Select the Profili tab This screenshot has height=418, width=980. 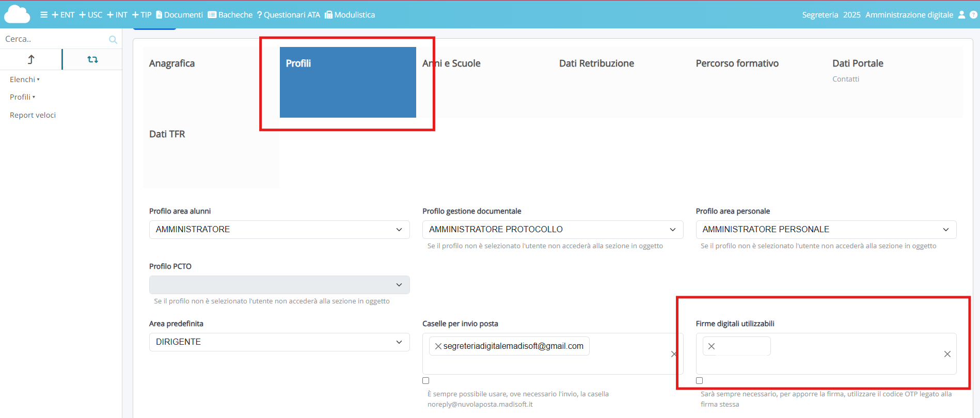click(x=348, y=82)
